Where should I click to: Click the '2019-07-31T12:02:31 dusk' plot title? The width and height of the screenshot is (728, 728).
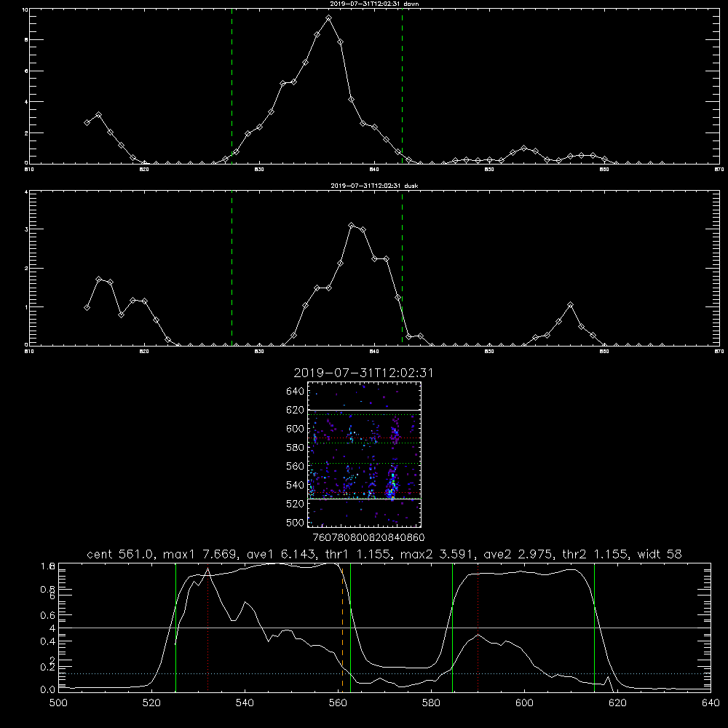coord(374,186)
